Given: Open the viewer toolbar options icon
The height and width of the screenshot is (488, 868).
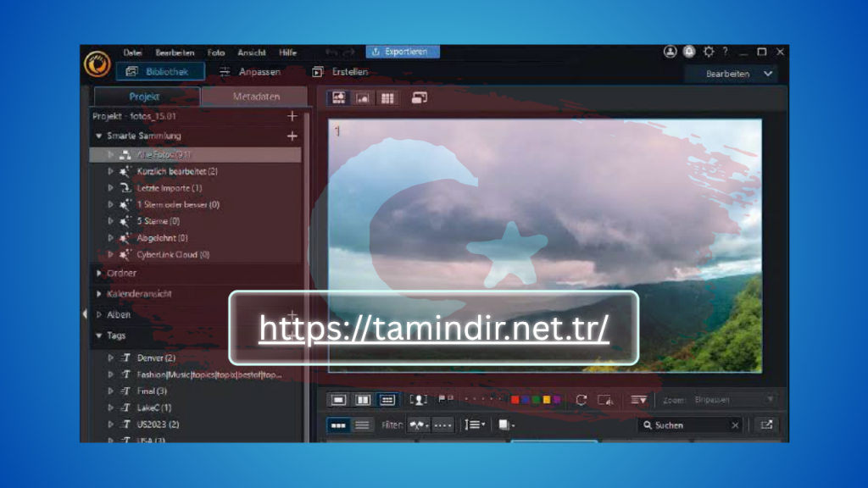Looking at the screenshot, I should (x=638, y=400).
